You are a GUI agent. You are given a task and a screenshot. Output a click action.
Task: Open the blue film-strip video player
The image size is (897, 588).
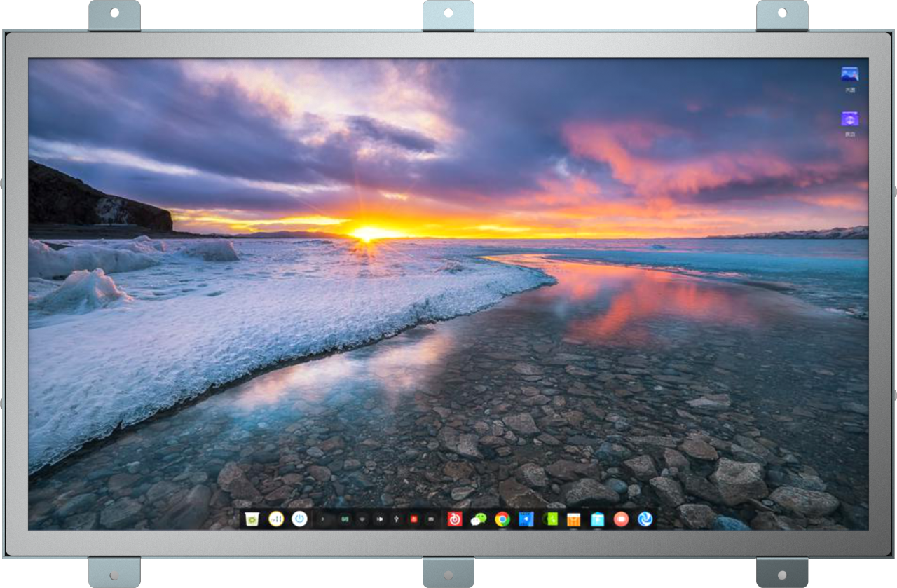pos(526,519)
